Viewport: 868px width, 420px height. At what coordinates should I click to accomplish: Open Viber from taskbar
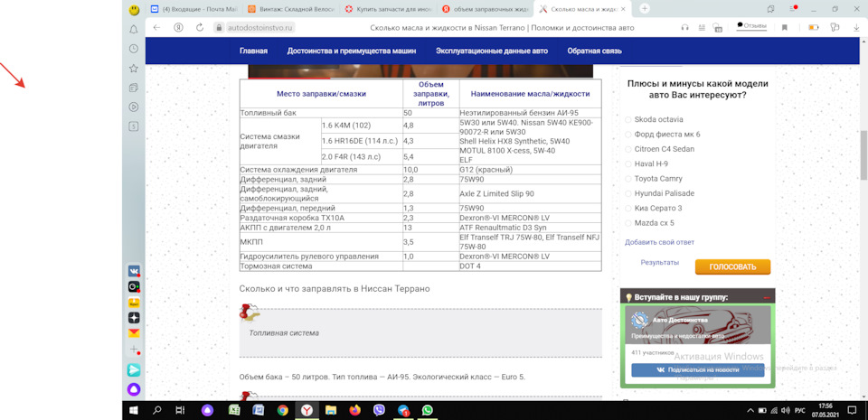click(x=379, y=411)
